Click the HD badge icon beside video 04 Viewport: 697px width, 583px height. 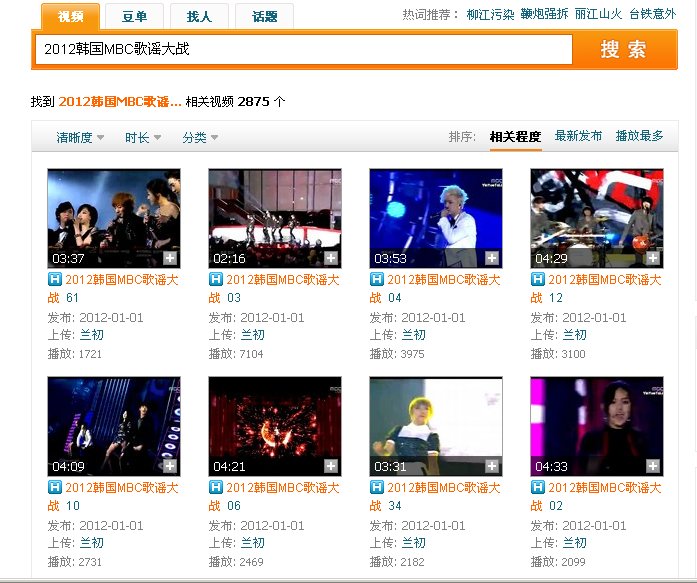[x=376, y=279]
